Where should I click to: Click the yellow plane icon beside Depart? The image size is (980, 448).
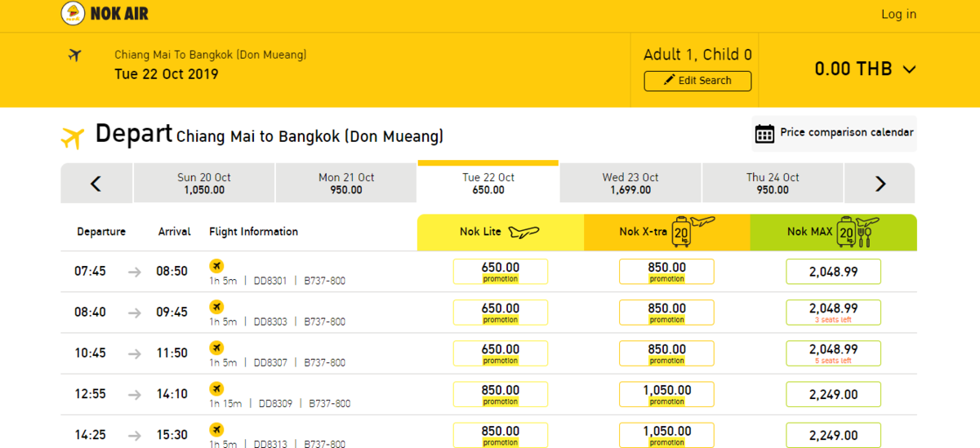pyautogui.click(x=73, y=138)
